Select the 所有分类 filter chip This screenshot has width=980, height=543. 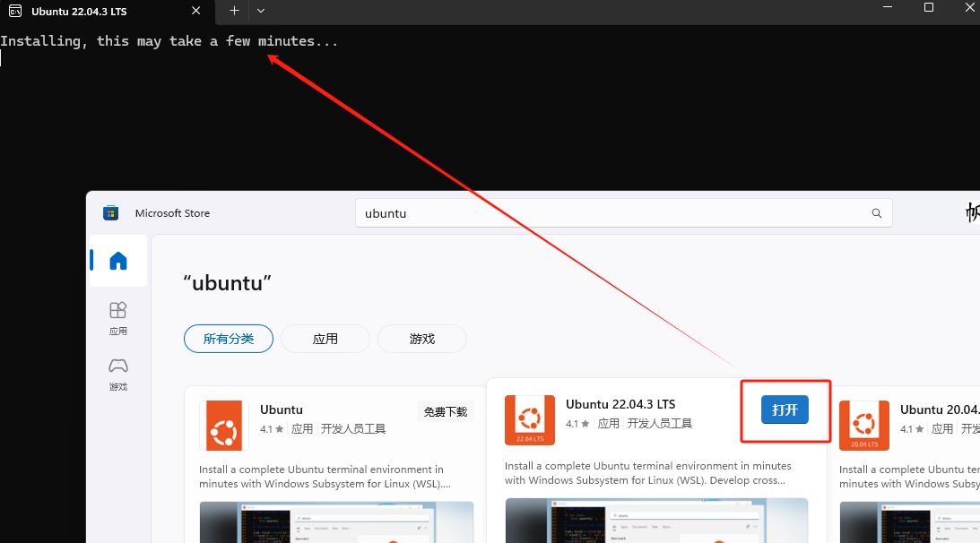point(228,339)
